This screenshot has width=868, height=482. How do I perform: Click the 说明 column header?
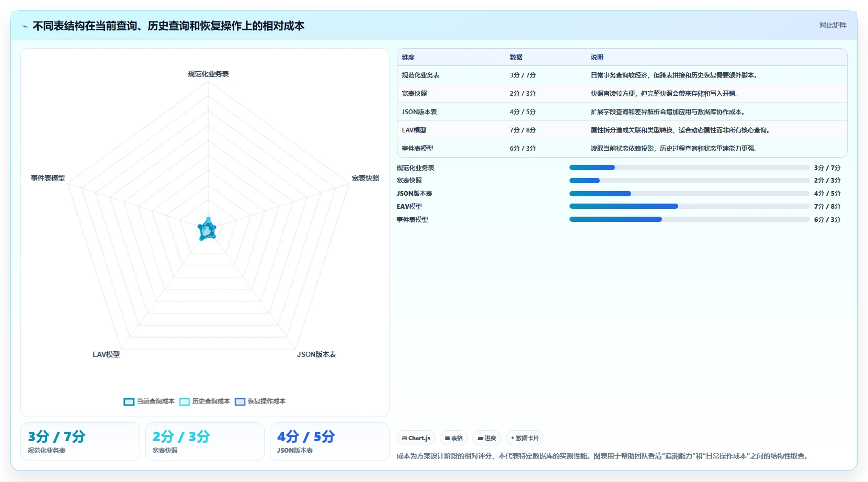point(597,58)
